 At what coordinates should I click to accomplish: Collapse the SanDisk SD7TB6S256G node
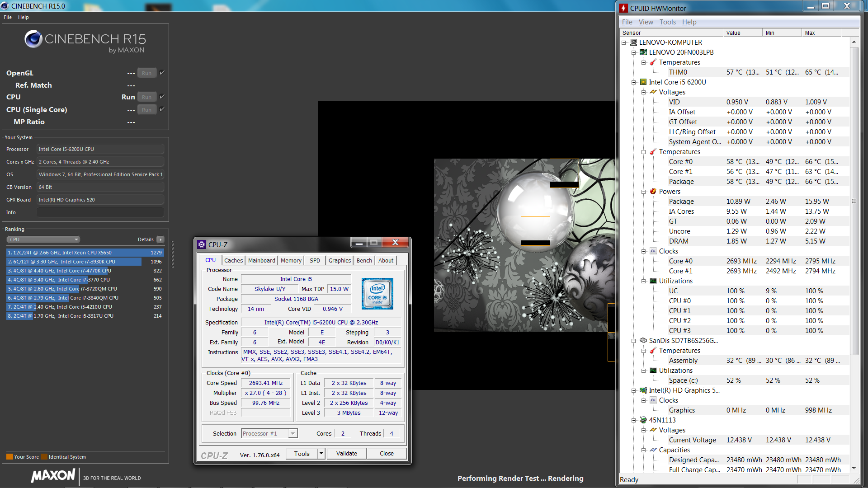click(x=634, y=341)
